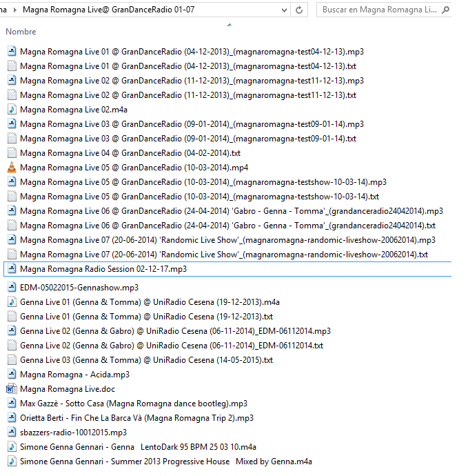The image size is (470, 476).
Task: Select the file name 'Magna Romagna Live 06 ...(grandanceradio24042014).mp3'
Action: (x=232, y=211)
